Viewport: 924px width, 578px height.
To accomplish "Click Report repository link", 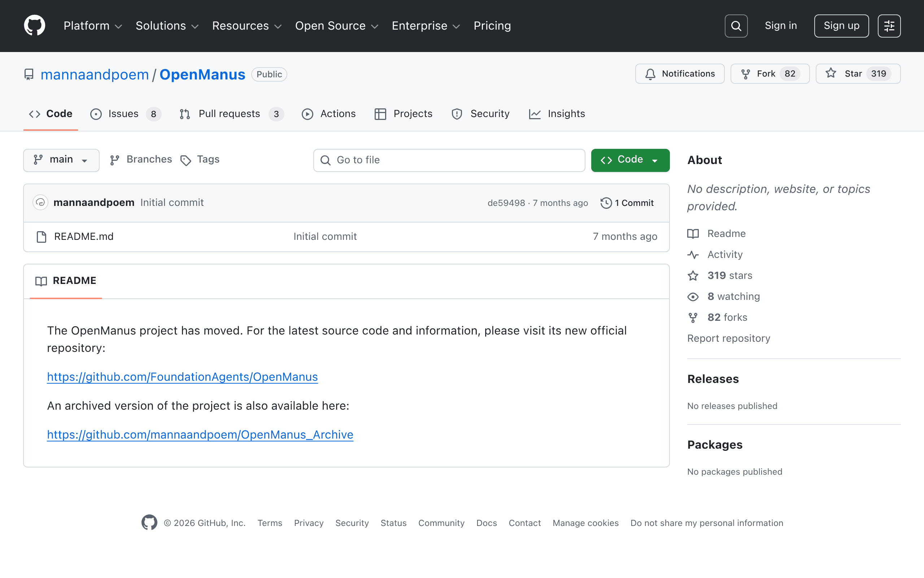I will (728, 339).
